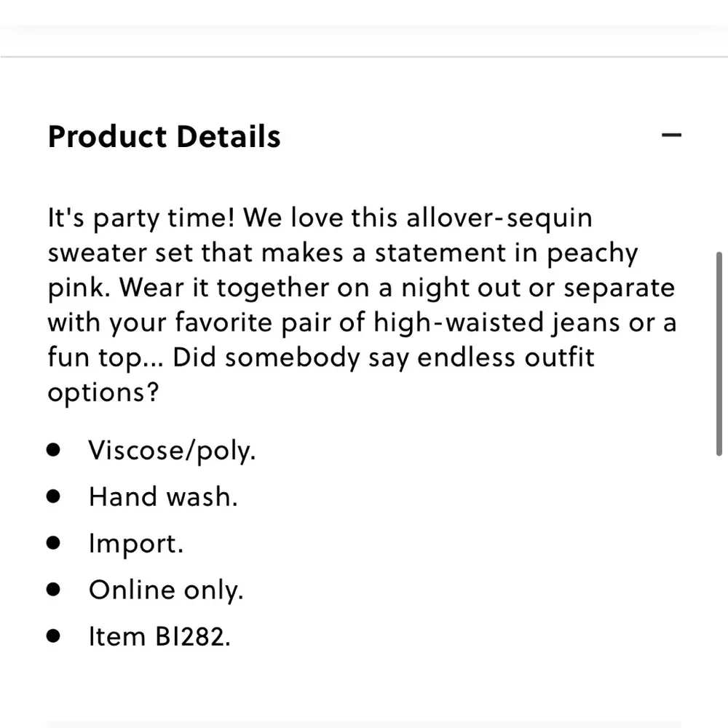
Task: Click the Product Details heading
Action: (164, 137)
